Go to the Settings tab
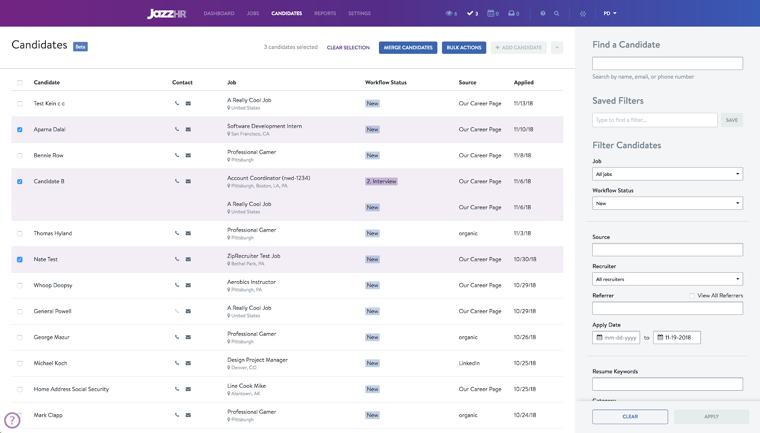The width and height of the screenshot is (760, 433). [x=359, y=14]
